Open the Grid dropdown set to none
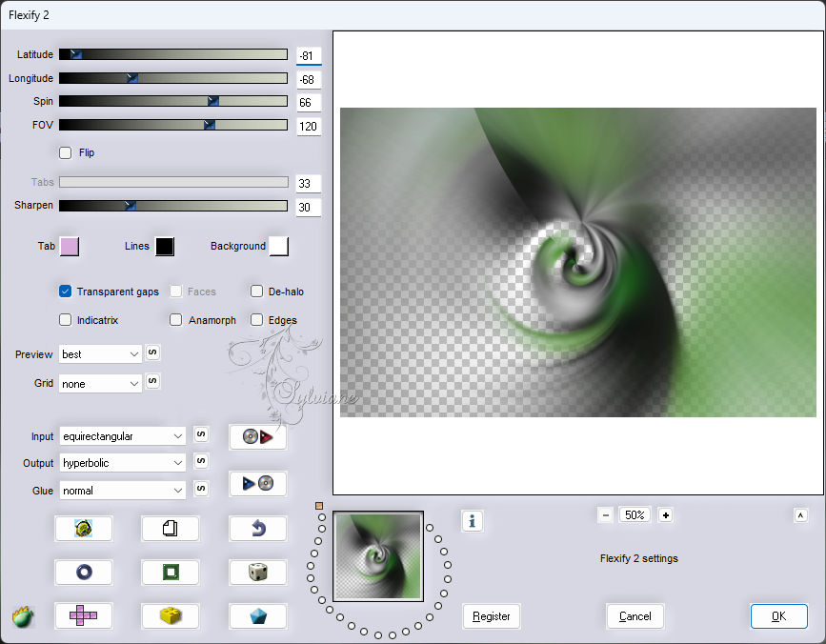Viewport: 826px width, 644px height. pos(100,384)
